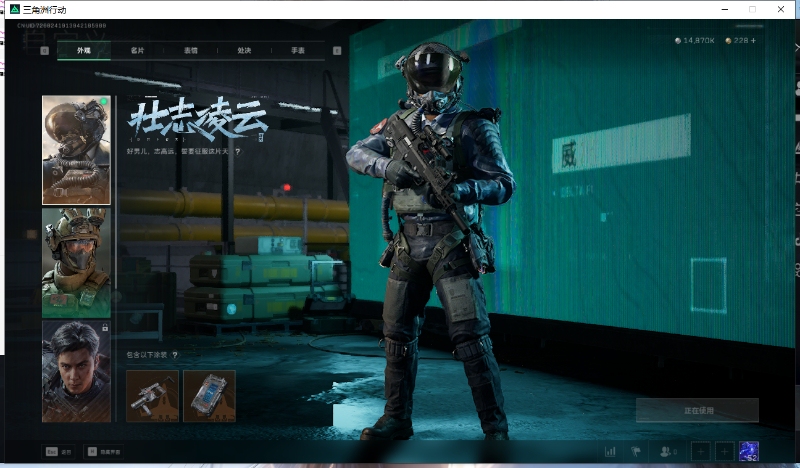Click the 包含以下涂装 label
This screenshot has height=468, width=800.
[147, 355]
